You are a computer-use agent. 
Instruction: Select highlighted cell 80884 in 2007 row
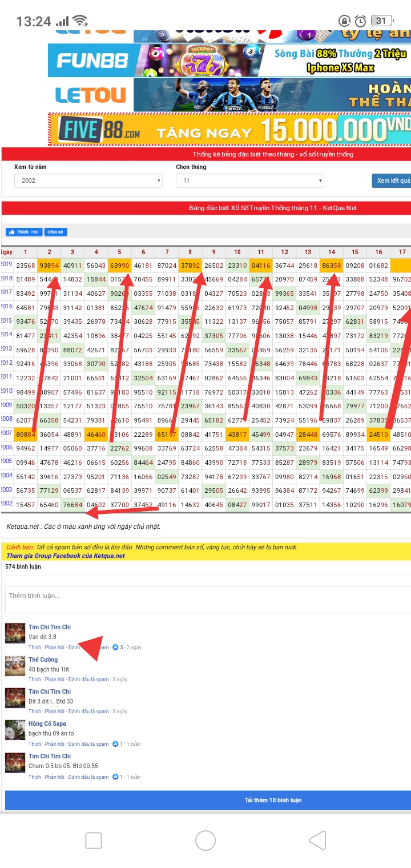coord(26,435)
